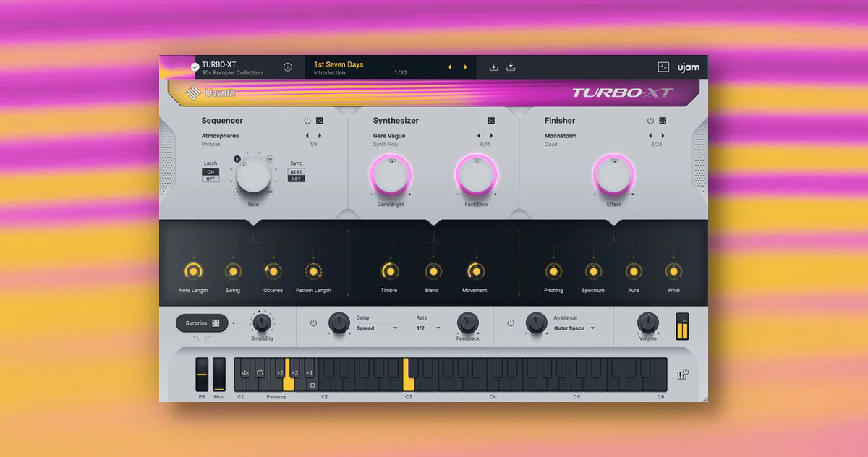Select the next preset with the yellow right arrow
Viewport: 868px width, 457px height.
pos(465,67)
